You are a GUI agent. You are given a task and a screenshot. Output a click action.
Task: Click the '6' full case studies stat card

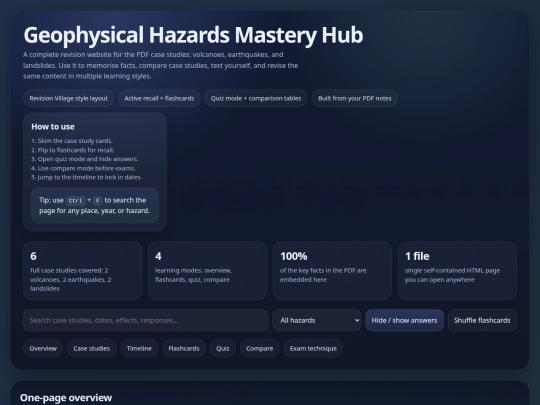tap(83, 271)
